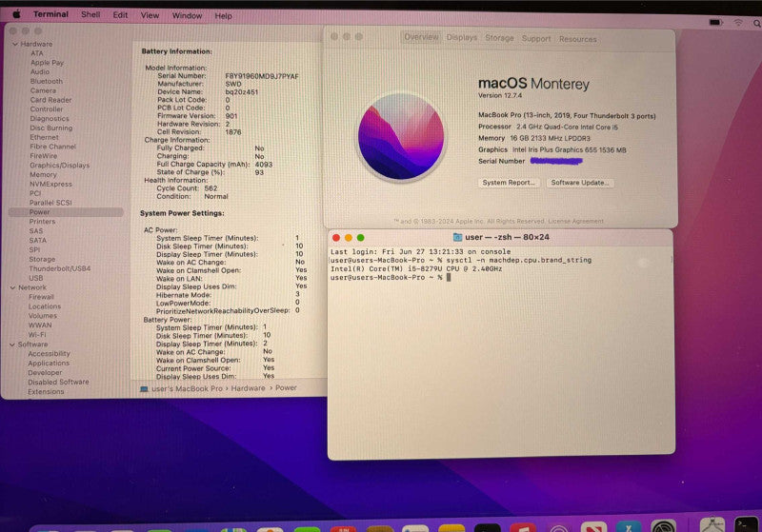Select Storage in the Hardware sidebar list

42,260
